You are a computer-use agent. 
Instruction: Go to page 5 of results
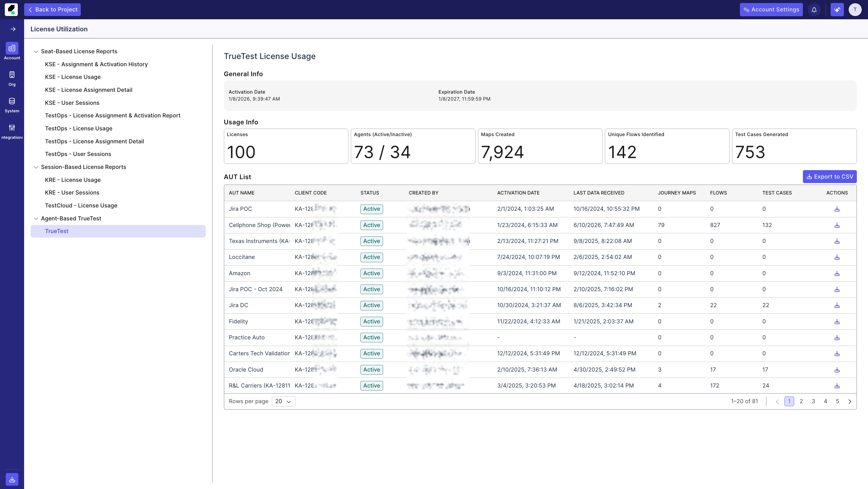pos(837,401)
